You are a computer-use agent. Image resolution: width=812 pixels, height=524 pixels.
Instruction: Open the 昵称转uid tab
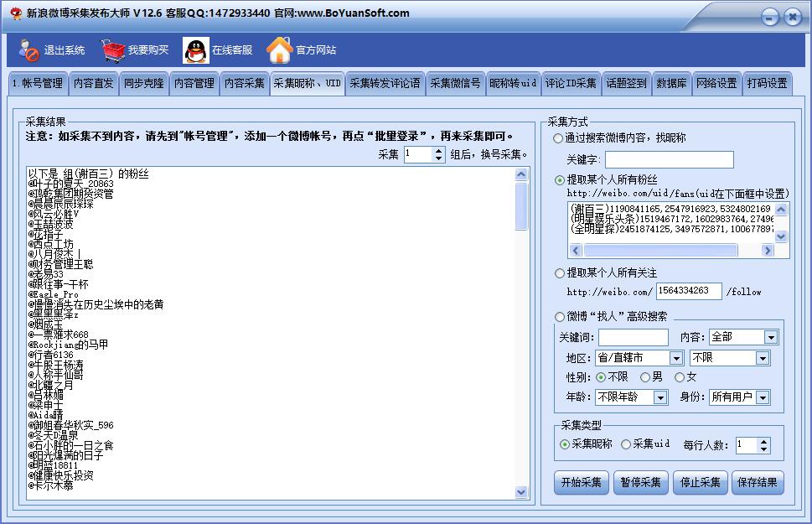pyautogui.click(x=513, y=84)
